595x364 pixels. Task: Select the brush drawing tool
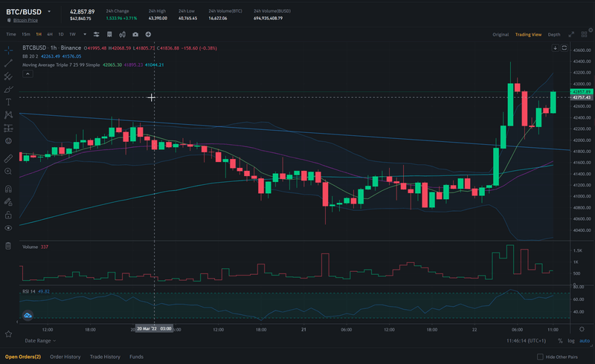tap(8, 89)
